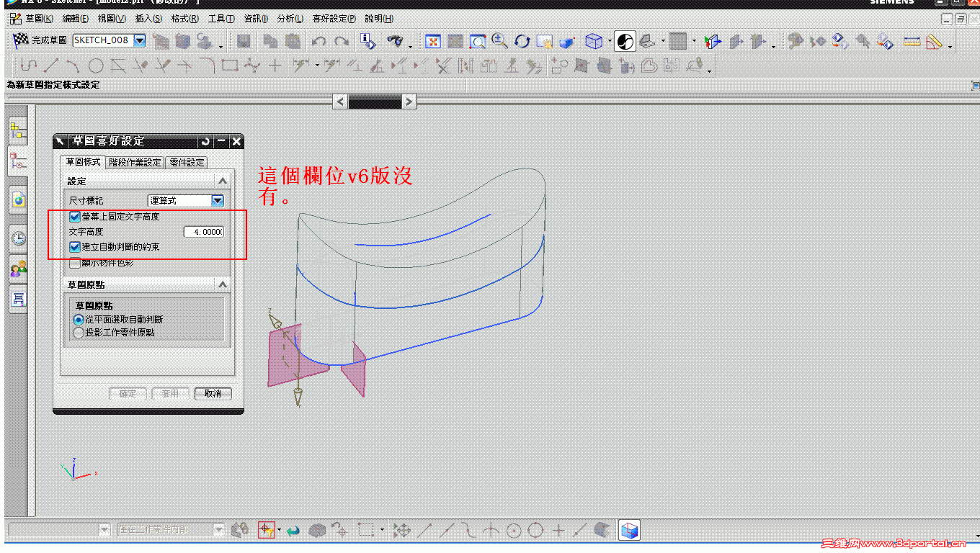Open the History clock sidebar tab

[18, 238]
